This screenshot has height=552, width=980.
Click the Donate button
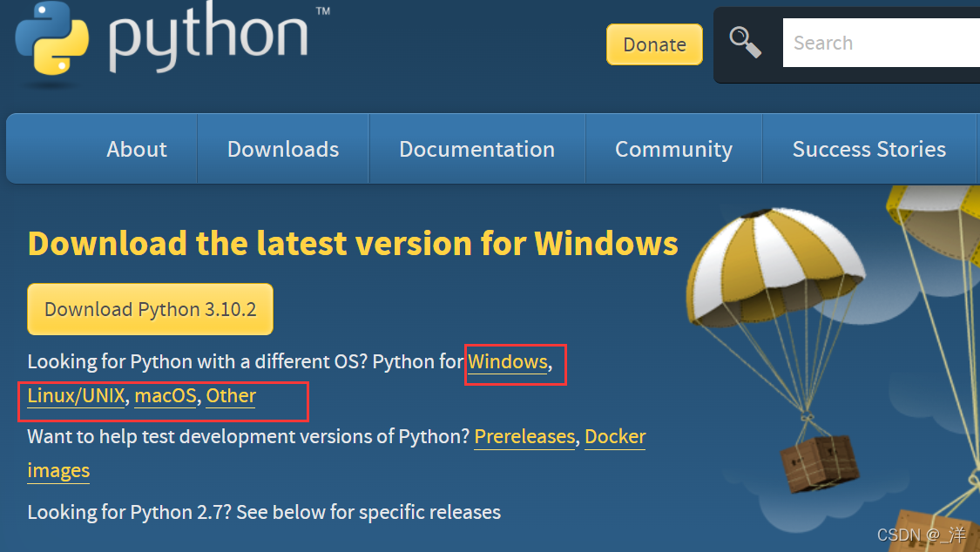tap(654, 44)
